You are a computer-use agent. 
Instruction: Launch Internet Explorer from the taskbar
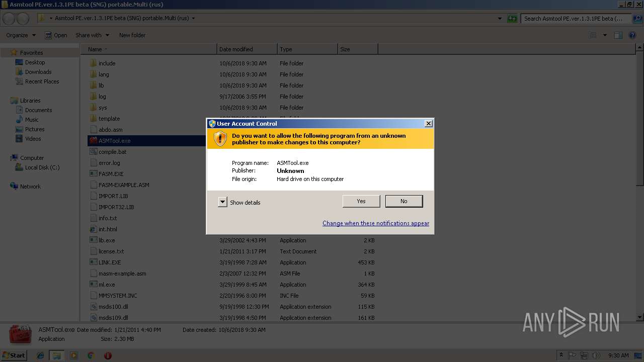pos(40,355)
